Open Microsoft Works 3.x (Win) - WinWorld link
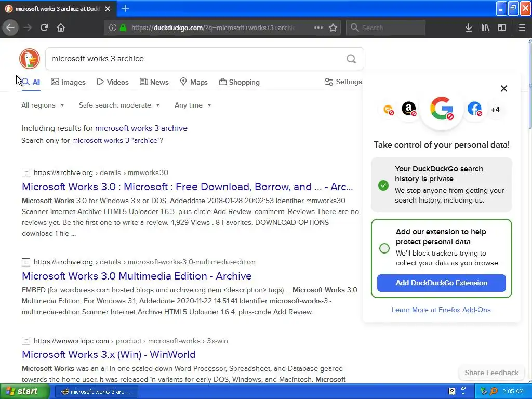Viewport: 532px width, 399px height. point(109,354)
